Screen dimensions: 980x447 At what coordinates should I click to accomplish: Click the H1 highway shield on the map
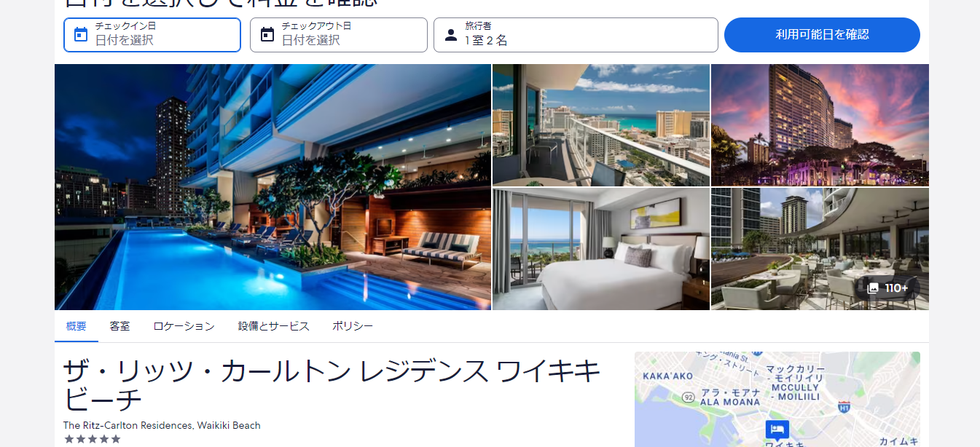point(844,407)
